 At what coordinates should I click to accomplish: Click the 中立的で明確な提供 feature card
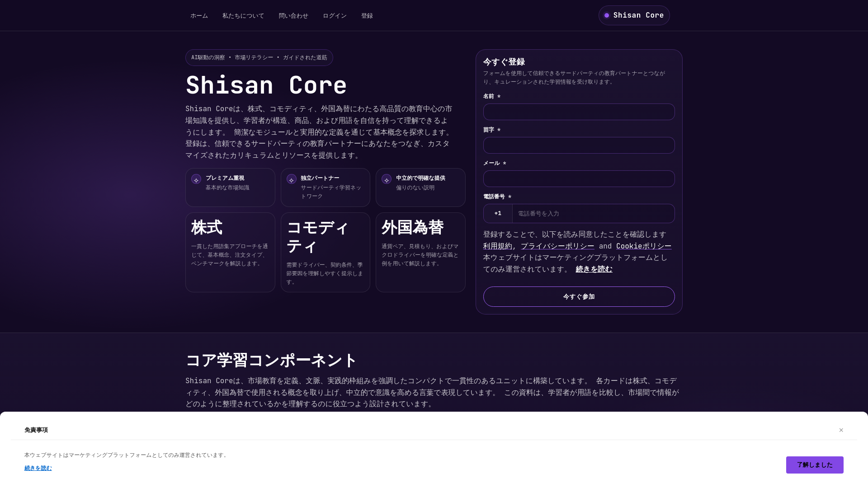pyautogui.click(x=420, y=188)
